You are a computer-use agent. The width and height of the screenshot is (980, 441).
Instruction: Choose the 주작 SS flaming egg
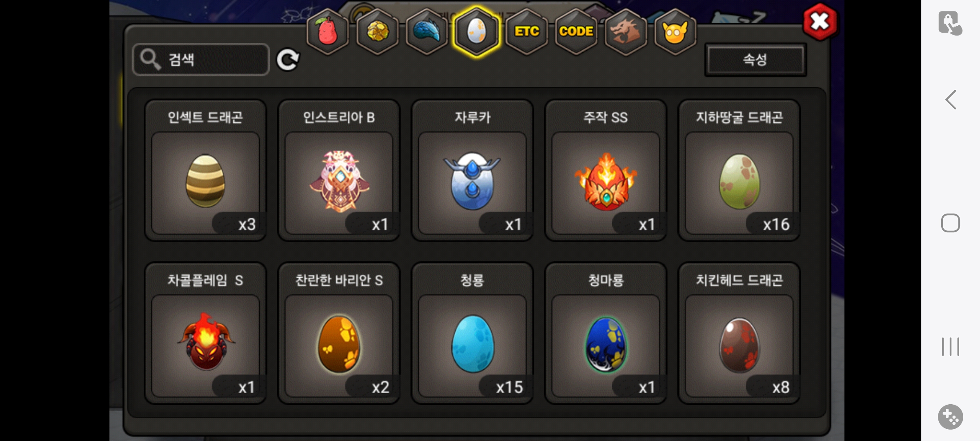tap(606, 170)
